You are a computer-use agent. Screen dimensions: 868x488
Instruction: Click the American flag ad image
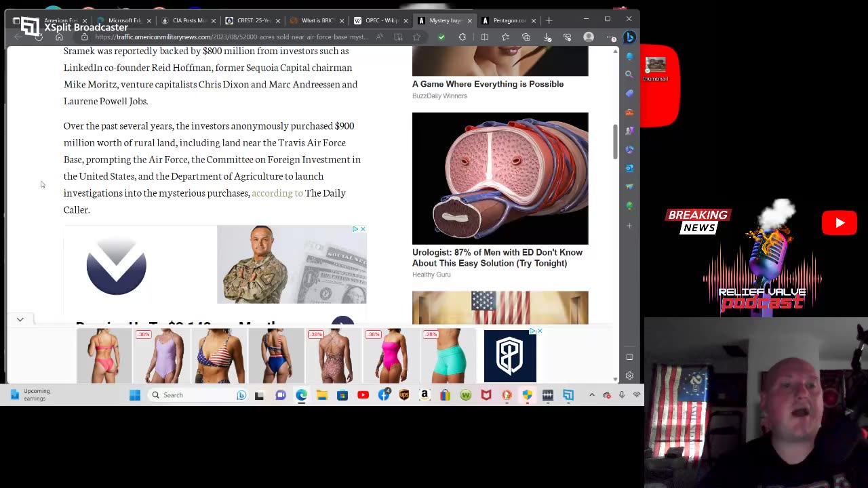[x=500, y=308]
